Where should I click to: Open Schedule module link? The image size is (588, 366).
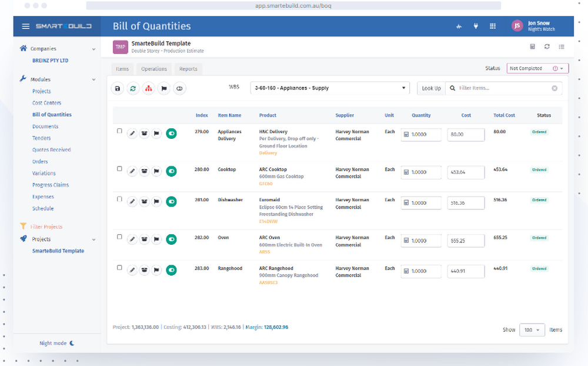(x=43, y=208)
